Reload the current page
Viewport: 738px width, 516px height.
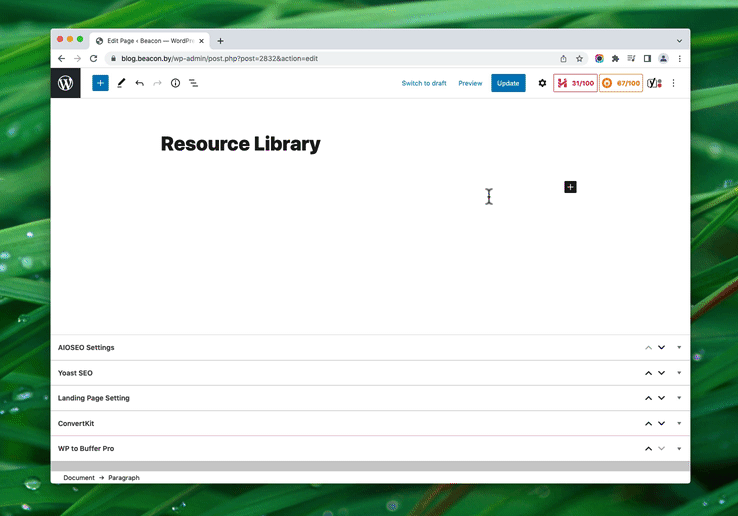94,58
